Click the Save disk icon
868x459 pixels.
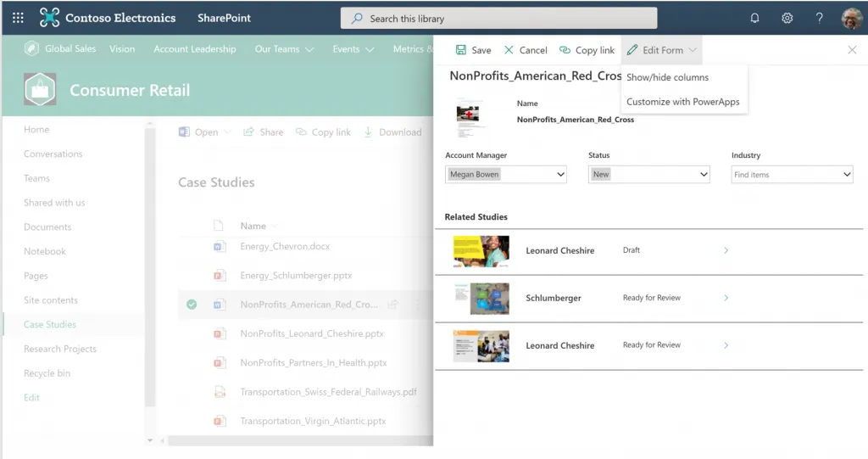pyautogui.click(x=460, y=50)
